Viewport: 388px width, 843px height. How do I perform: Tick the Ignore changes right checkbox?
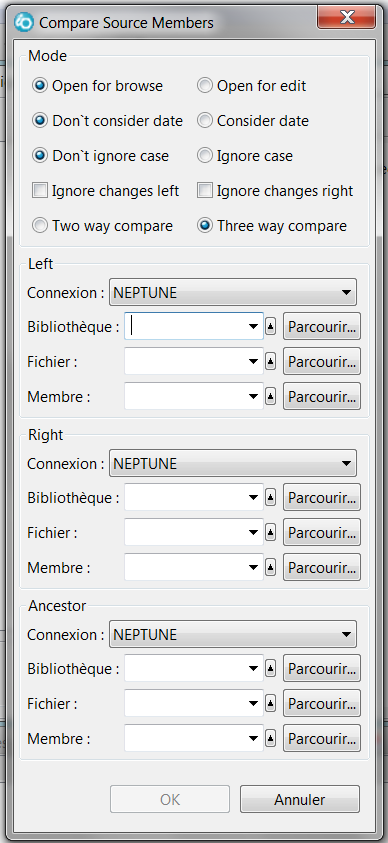point(275,191)
